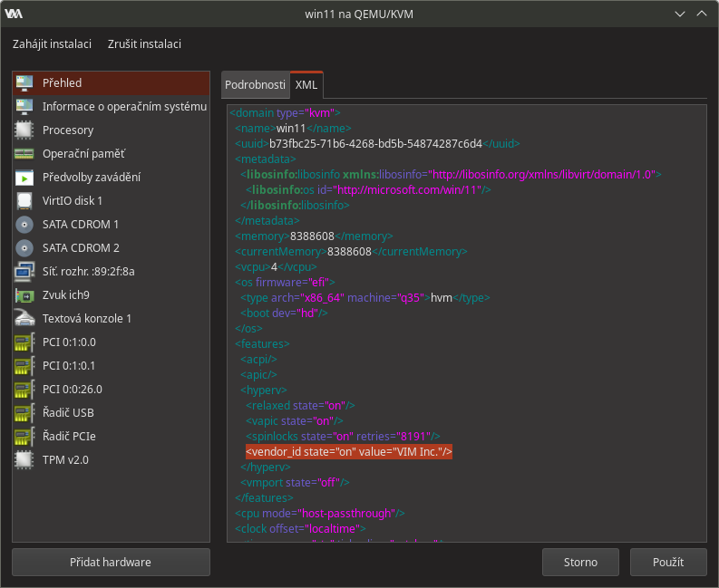Click the domain type="kvm" line

coord(286,112)
